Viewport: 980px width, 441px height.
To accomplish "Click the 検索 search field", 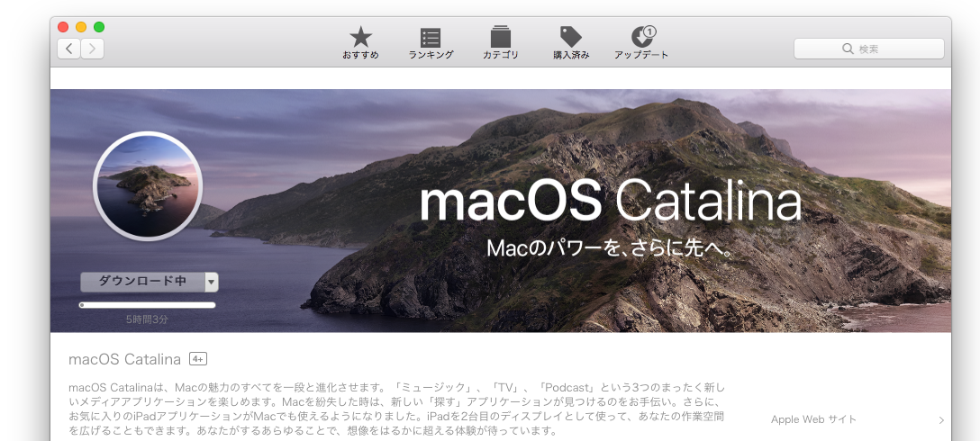I will click(x=868, y=49).
